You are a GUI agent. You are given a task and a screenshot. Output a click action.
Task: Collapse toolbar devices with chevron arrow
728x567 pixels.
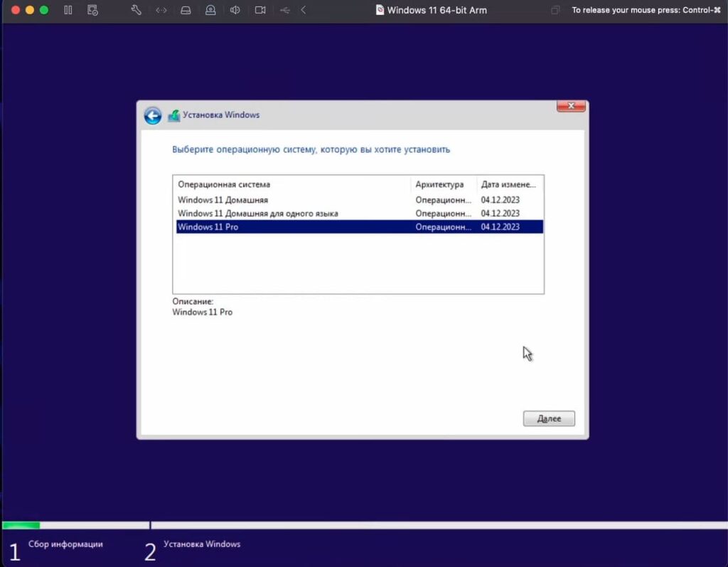pyautogui.click(x=304, y=10)
